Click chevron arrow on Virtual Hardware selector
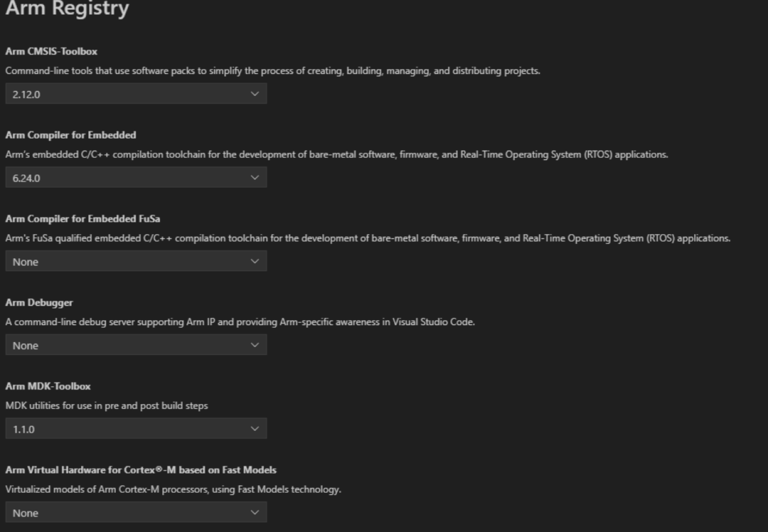768x532 pixels. coord(255,512)
